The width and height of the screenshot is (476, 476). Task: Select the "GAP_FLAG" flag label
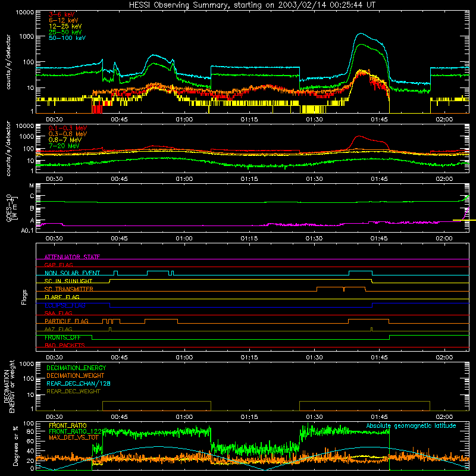click(58, 265)
